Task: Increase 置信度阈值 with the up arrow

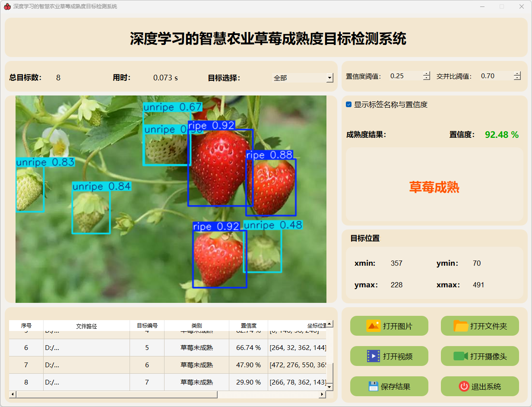Action: click(x=427, y=73)
